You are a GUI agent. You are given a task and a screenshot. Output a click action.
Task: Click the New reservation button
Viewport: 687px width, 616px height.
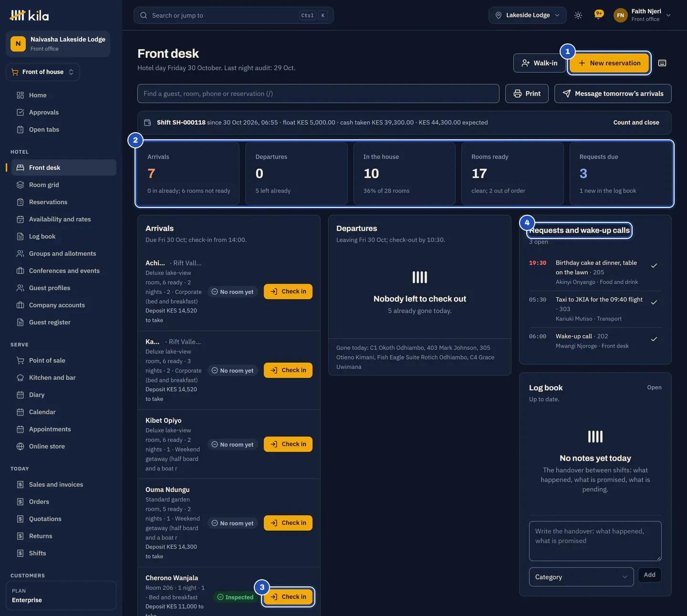click(x=609, y=63)
